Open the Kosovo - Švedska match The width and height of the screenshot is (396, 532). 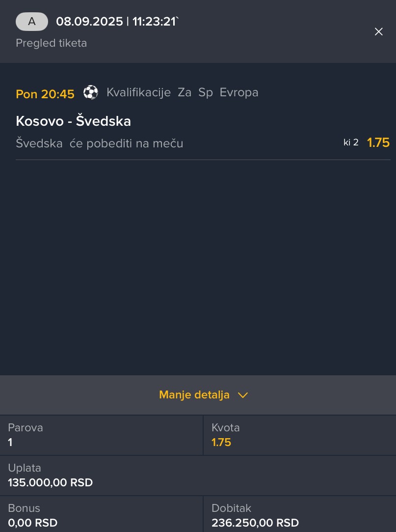[x=73, y=121]
